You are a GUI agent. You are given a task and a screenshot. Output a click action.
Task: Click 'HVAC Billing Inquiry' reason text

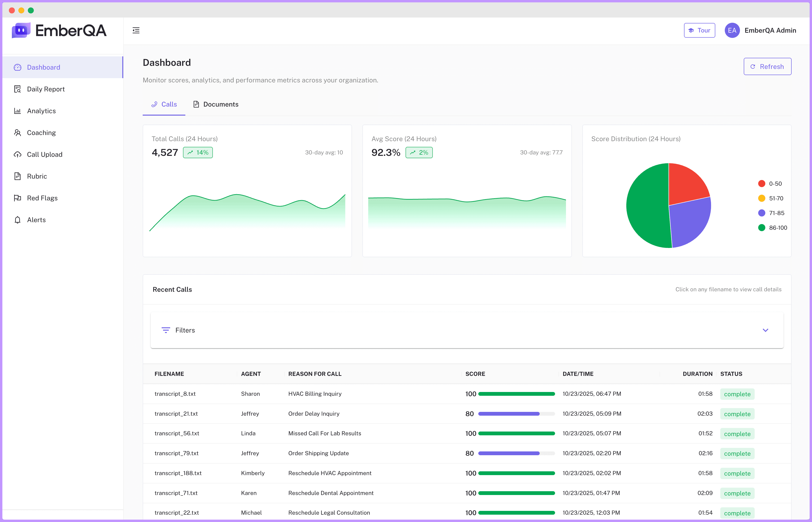[x=315, y=394]
